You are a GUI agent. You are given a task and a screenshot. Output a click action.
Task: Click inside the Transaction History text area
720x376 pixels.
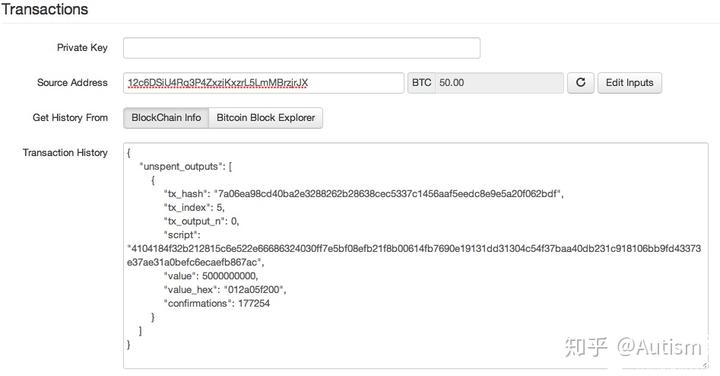click(416, 255)
